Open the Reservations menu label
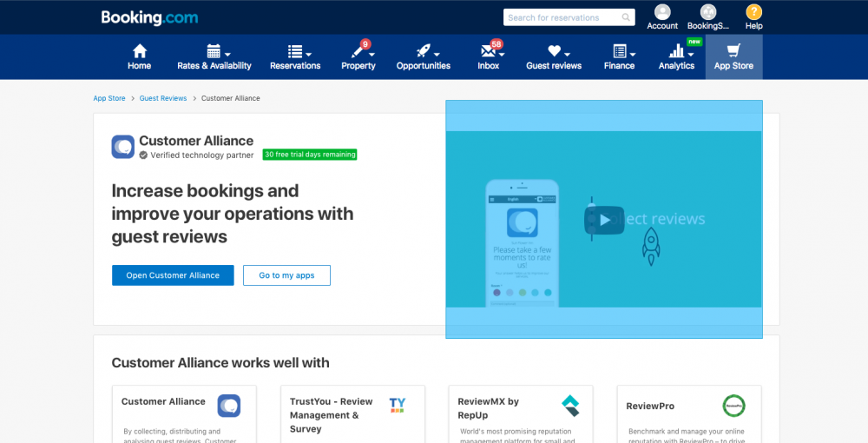Screen dimensions: 868x443 [x=295, y=66]
